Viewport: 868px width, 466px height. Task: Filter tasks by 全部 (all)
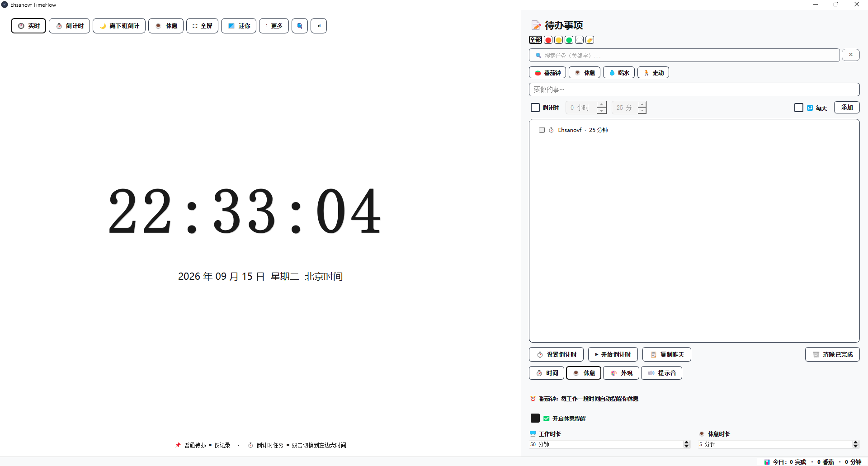(535, 40)
